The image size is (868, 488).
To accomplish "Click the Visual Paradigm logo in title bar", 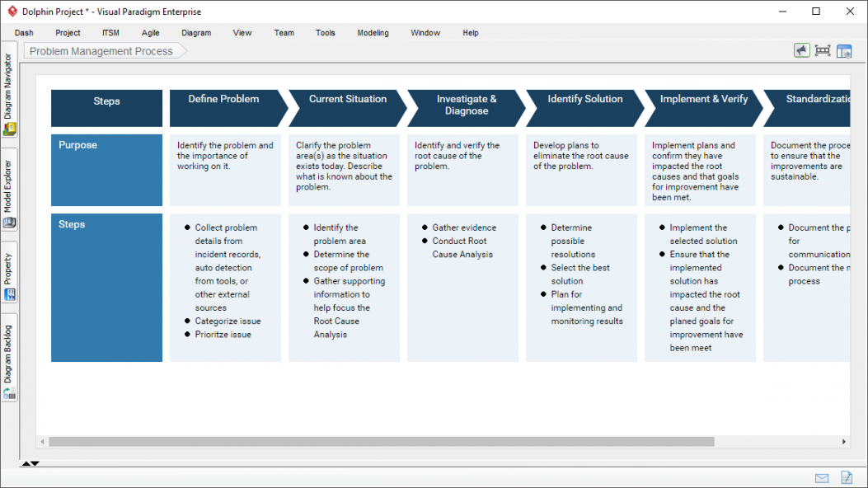I will pos(11,12).
